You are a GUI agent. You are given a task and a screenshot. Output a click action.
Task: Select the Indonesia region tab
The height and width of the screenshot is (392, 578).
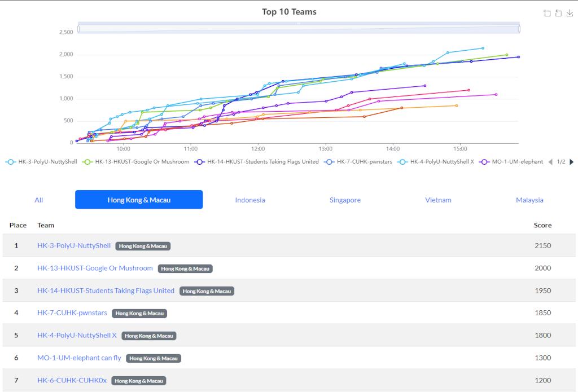(250, 200)
